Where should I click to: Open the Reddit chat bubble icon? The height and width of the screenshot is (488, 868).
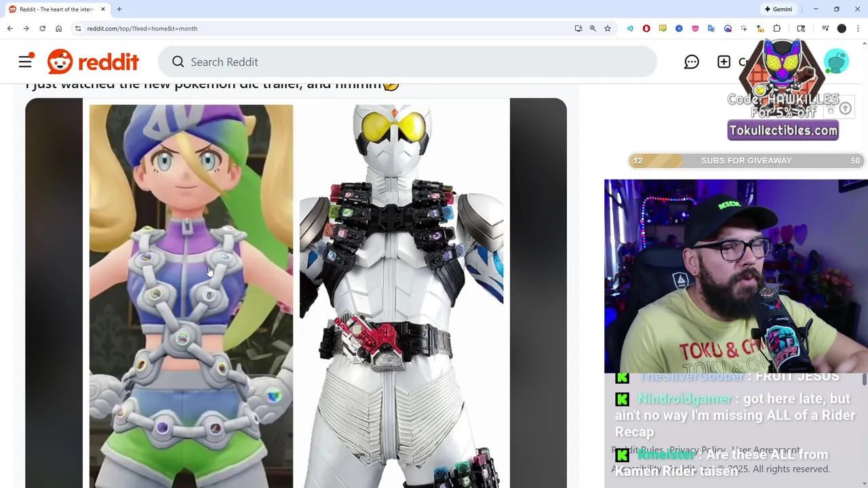[691, 62]
